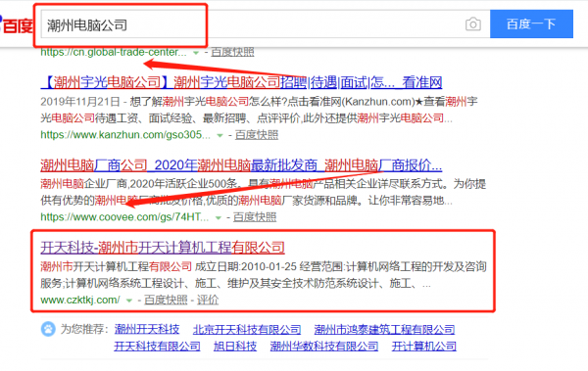Image resolution: width=588 pixels, height=371 pixels.
Task: Select recommended search 潮州华数科技有限公司
Action: [x=324, y=346]
